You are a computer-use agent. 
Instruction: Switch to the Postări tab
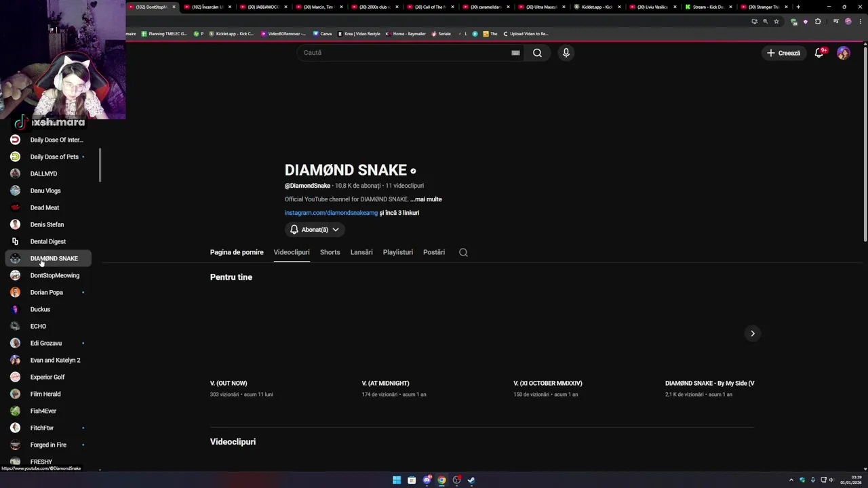point(434,252)
